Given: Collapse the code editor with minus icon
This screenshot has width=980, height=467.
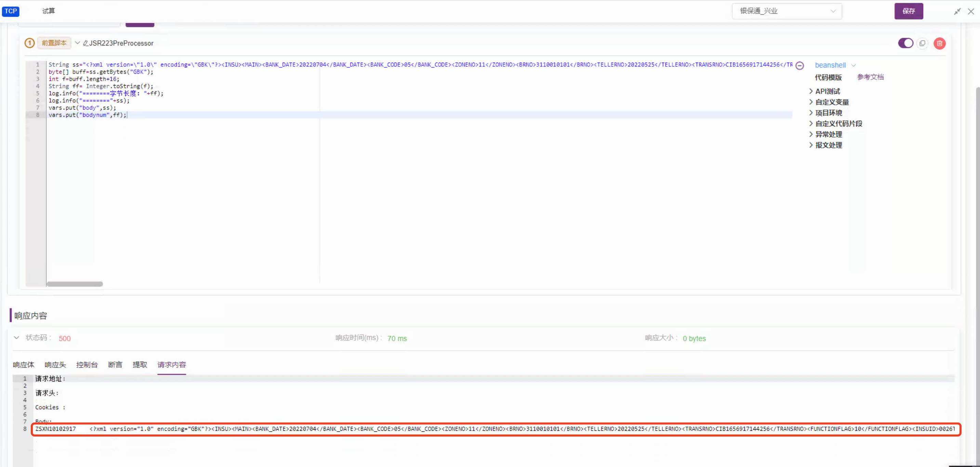Looking at the screenshot, I should pyautogui.click(x=800, y=65).
